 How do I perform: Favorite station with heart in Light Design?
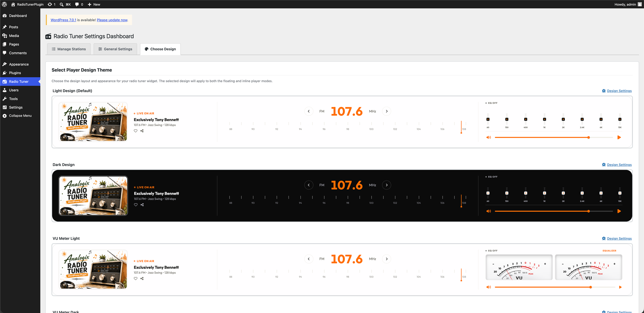136,131
